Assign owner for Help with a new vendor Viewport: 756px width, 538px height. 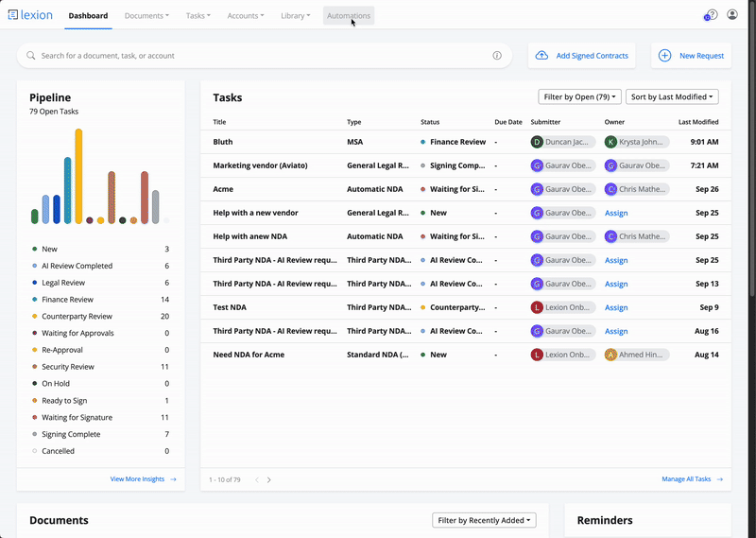click(616, 213)
